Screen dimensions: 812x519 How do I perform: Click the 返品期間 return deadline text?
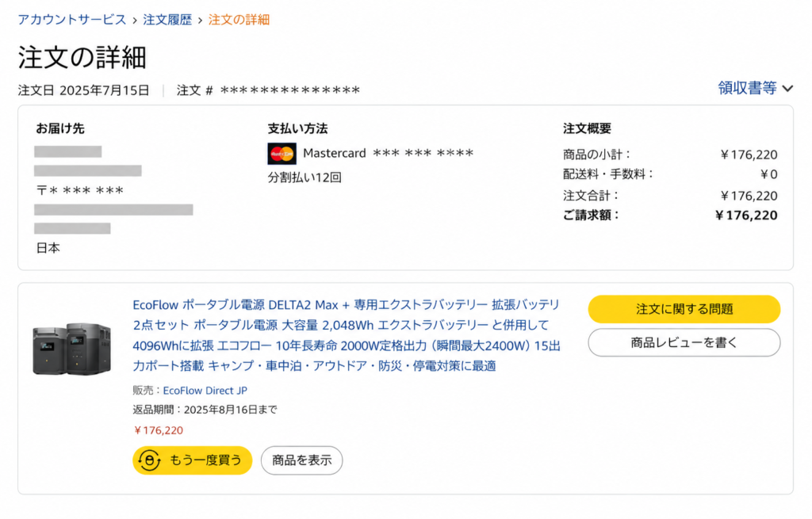[205, 410]
